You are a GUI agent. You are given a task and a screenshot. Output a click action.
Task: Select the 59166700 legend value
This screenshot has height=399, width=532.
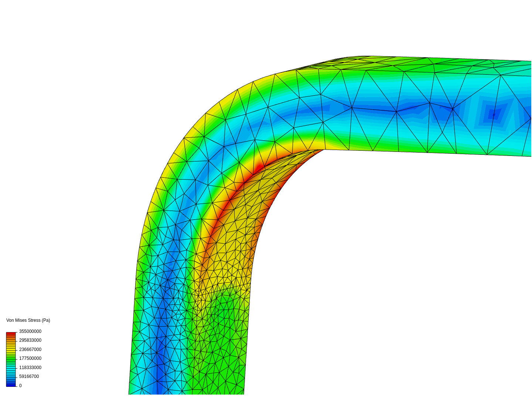coord(29,376)
